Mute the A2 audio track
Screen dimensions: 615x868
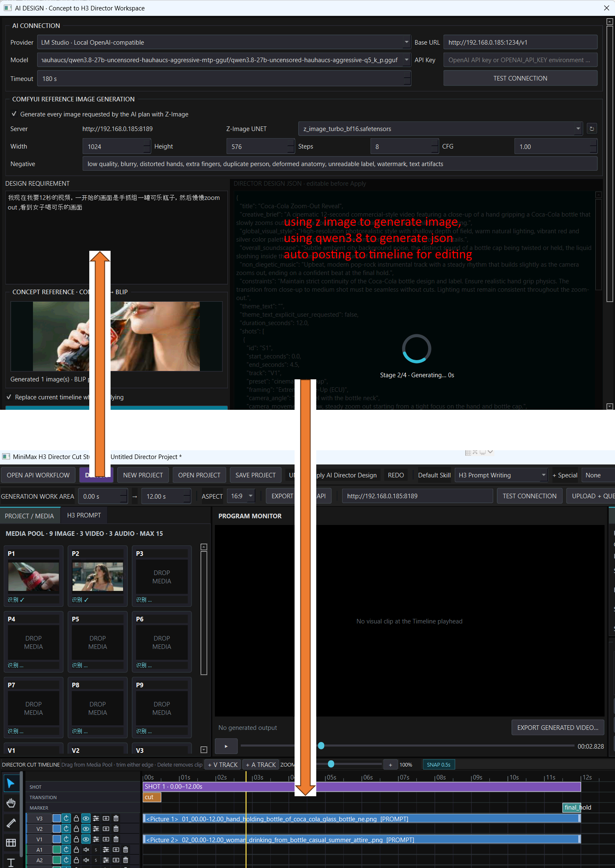[x=86, y=860]
